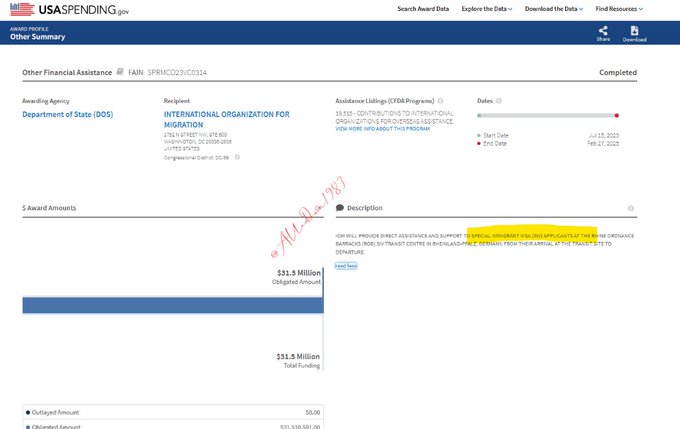Click the blue Obligated Amount bar

point(172,305)
